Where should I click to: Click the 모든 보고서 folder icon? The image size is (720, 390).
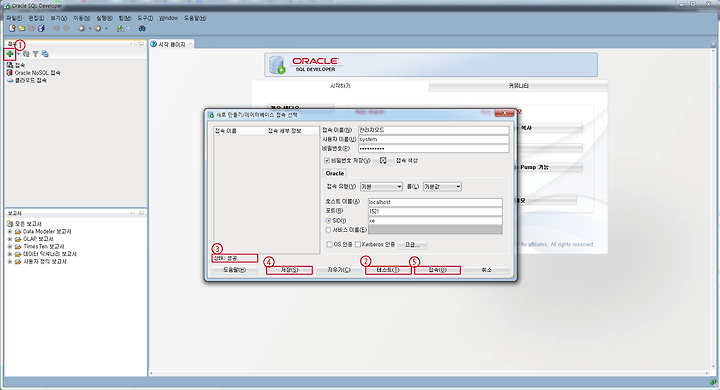[x=10, y=224]
